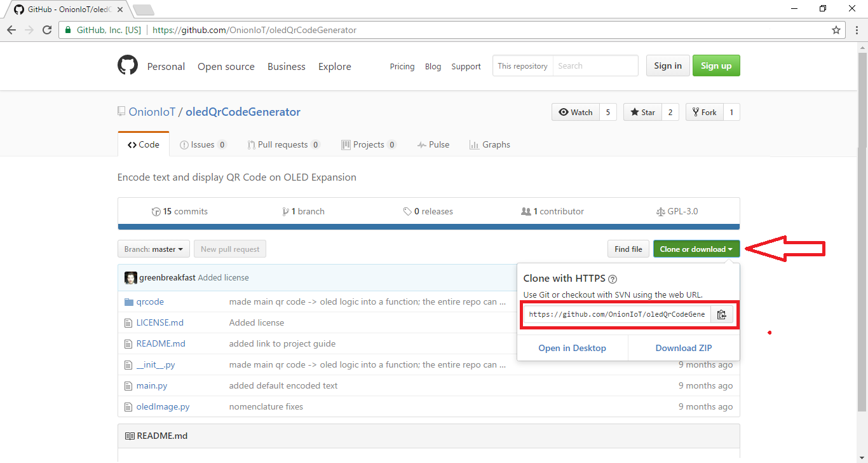Screen dimensions: 868x463
Task: Switch to the Code tab
Action: (144, 144)
